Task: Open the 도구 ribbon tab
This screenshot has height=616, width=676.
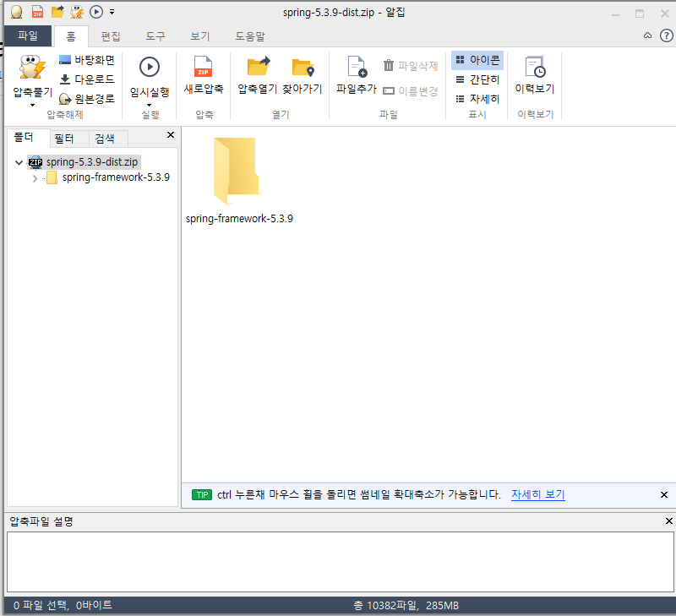Action: point(155,36)
